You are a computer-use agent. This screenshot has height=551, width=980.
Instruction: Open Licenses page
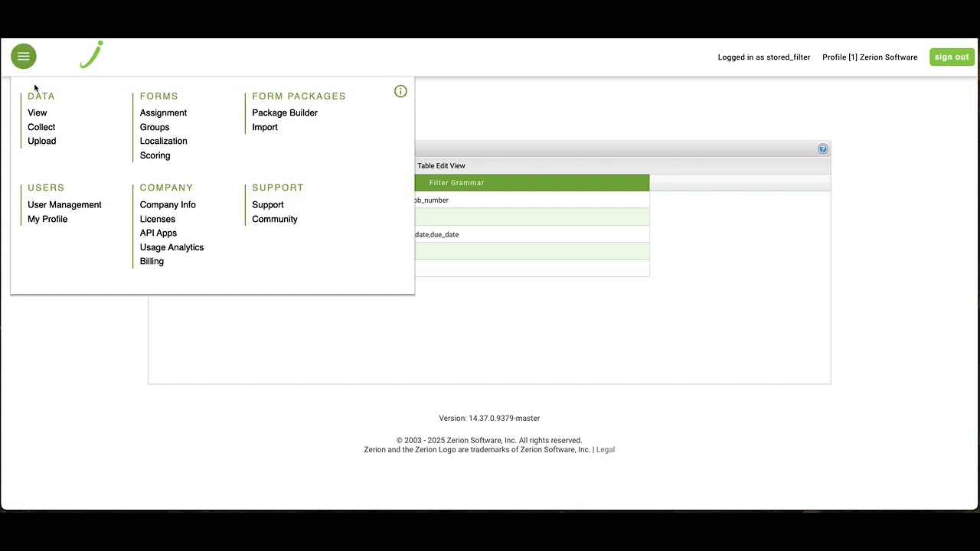(x=158, y=219)
